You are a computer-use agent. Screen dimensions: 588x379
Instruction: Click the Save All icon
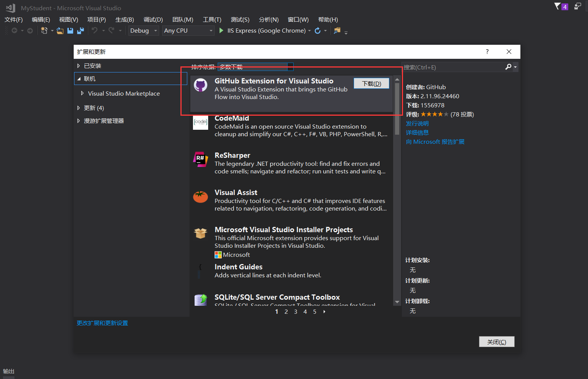[81, 30]
